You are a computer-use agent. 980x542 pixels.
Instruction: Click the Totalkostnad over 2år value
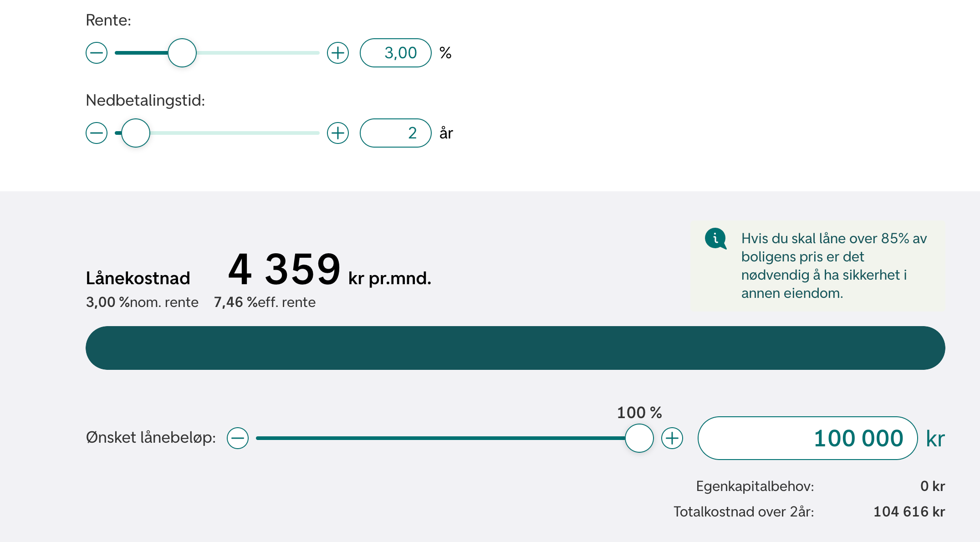909,511
